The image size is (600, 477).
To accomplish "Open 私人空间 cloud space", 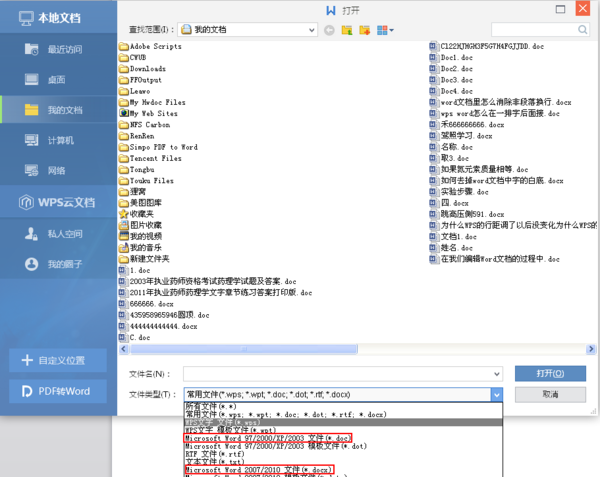I will (x=58, y=233).
